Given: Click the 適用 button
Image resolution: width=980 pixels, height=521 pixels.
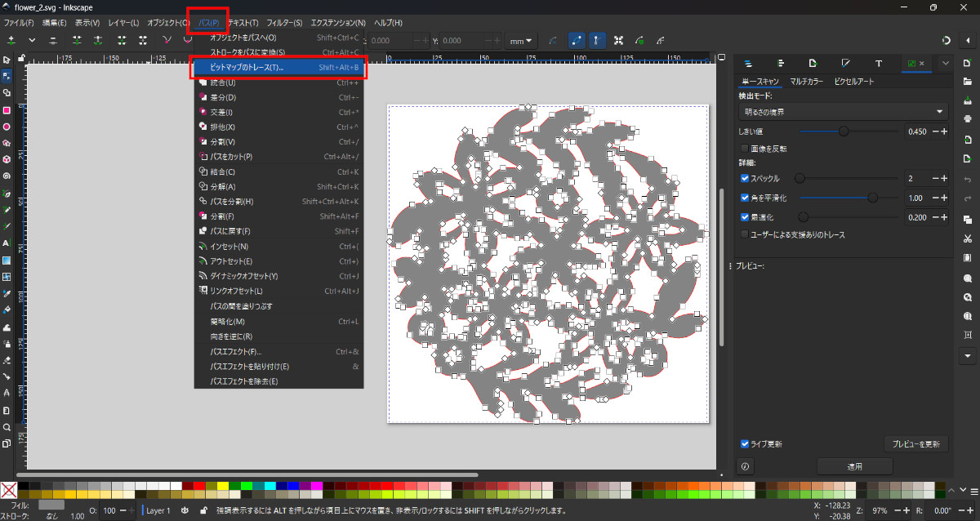Looking at the screenshot, I should point(854,466).
